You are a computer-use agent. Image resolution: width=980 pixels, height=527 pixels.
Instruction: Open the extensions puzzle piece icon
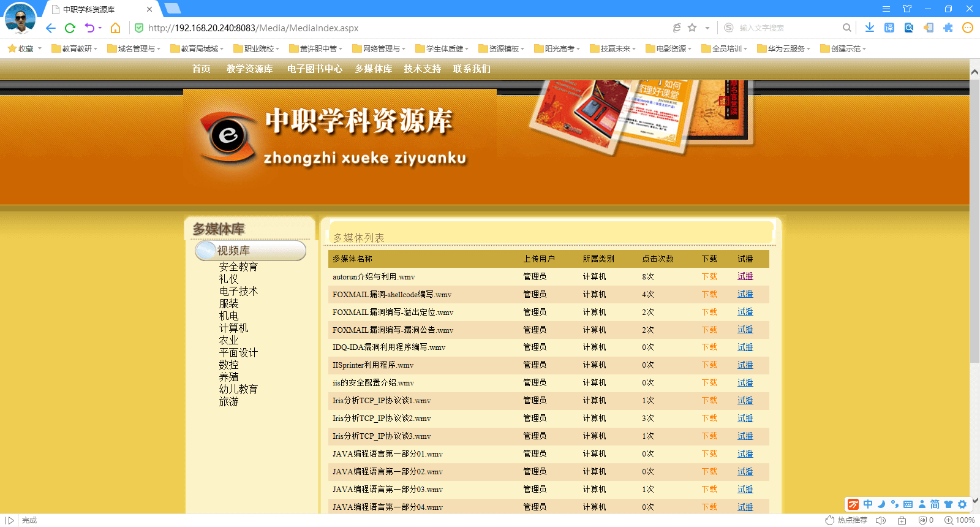tap(948, 28)
